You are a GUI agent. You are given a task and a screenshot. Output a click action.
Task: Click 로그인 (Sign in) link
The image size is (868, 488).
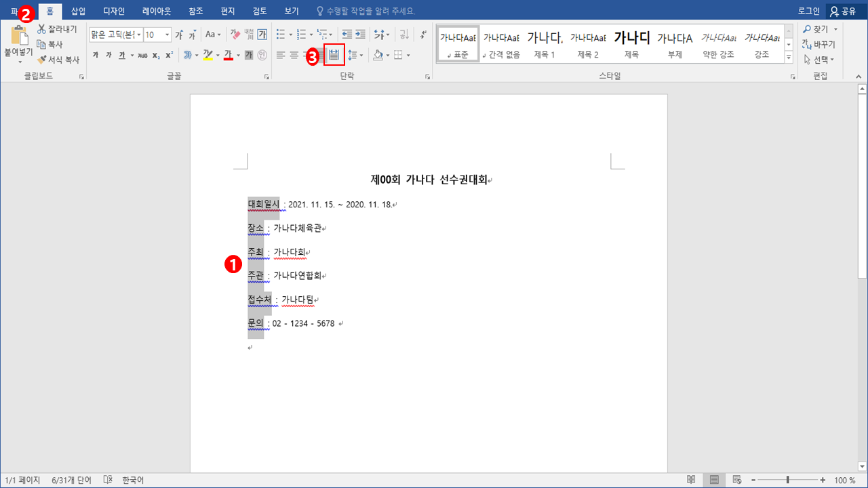(x=808, y=11)
